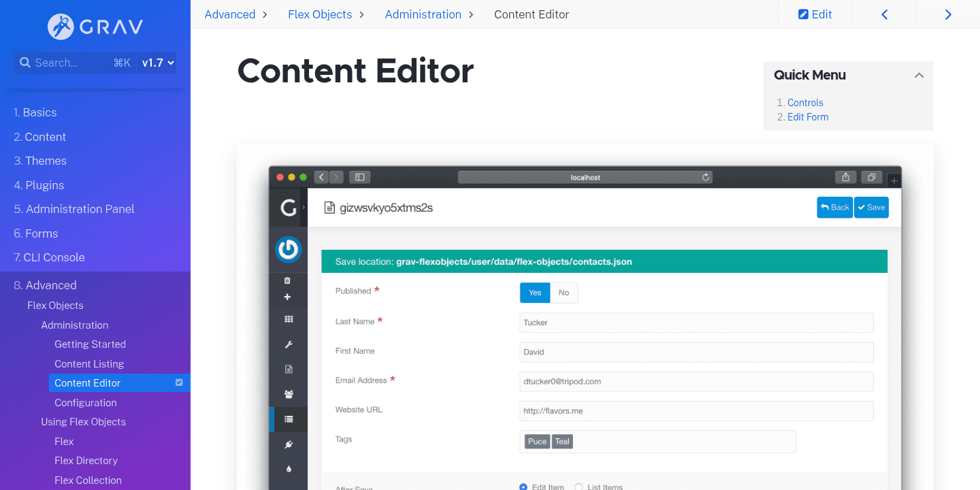This screenshot has height=490, width=980.
Task: Set Published to No
Action: 563,292
